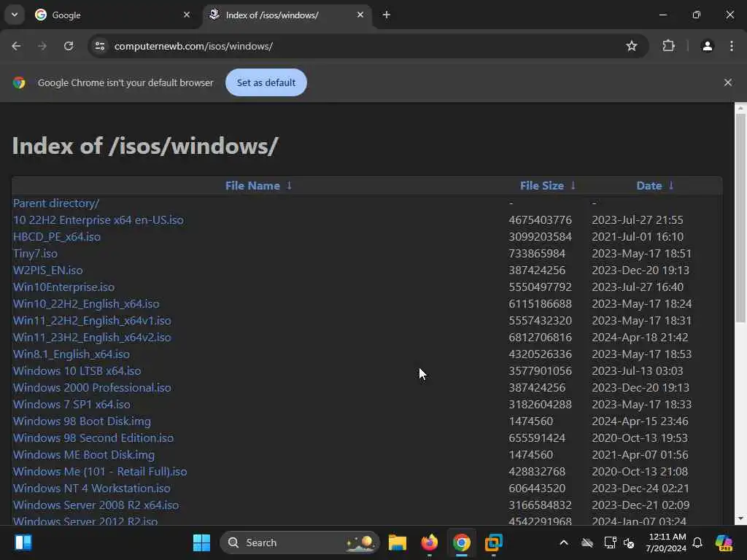Select the Index of /isos/windows/ tab

287,15
